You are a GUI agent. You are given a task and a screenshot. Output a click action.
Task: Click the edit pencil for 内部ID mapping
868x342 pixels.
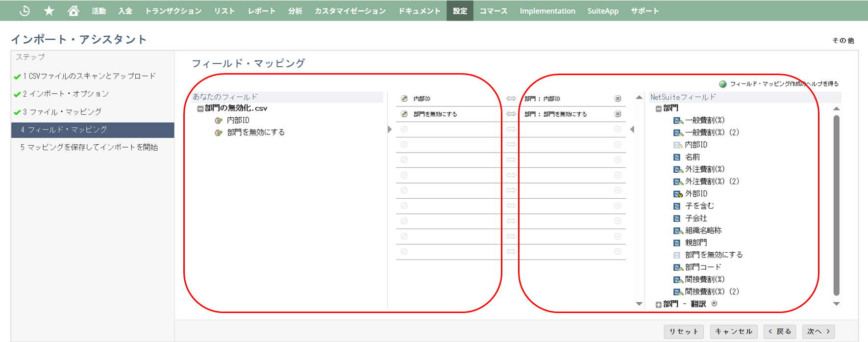pos(404,99)
